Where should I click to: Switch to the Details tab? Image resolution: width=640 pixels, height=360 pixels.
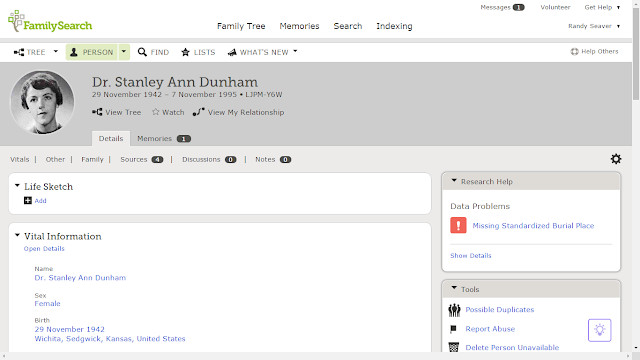(111, 138)
